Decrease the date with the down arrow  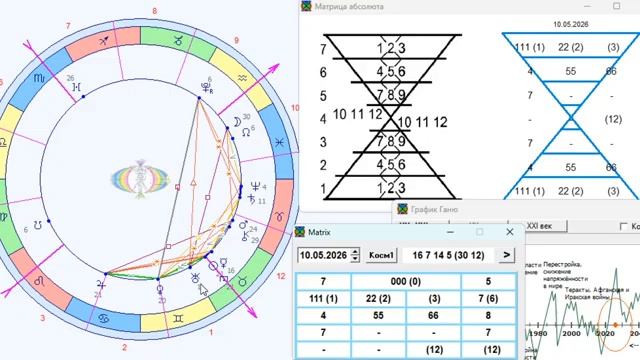[x=355, y=258]
